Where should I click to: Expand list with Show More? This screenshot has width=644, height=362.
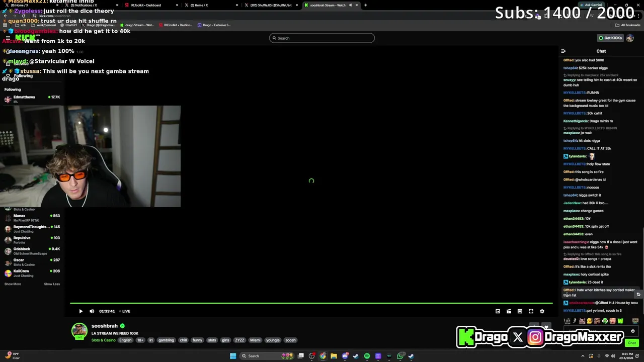(x=13, y=284)
